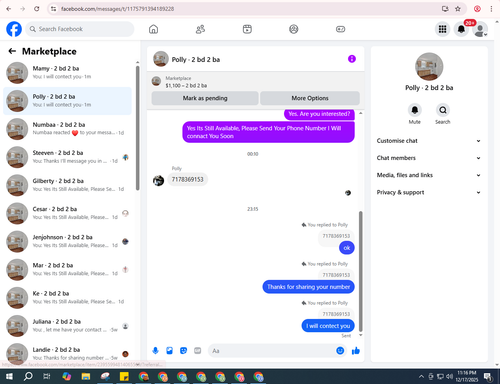This screenshot has height=384, width=500.
Task: Open the Ke - 2 bd 2 ba conversation
Action: [x=68, y=298]
